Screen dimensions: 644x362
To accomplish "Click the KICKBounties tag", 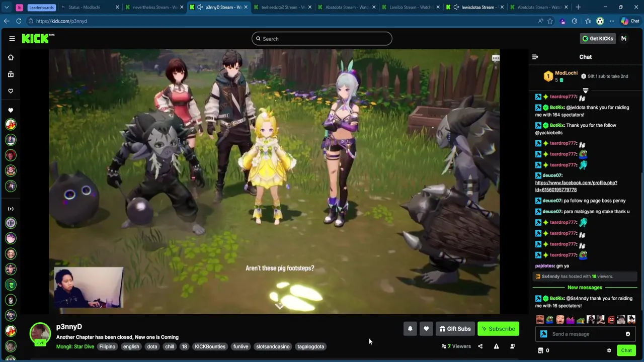I will (210, 346).
